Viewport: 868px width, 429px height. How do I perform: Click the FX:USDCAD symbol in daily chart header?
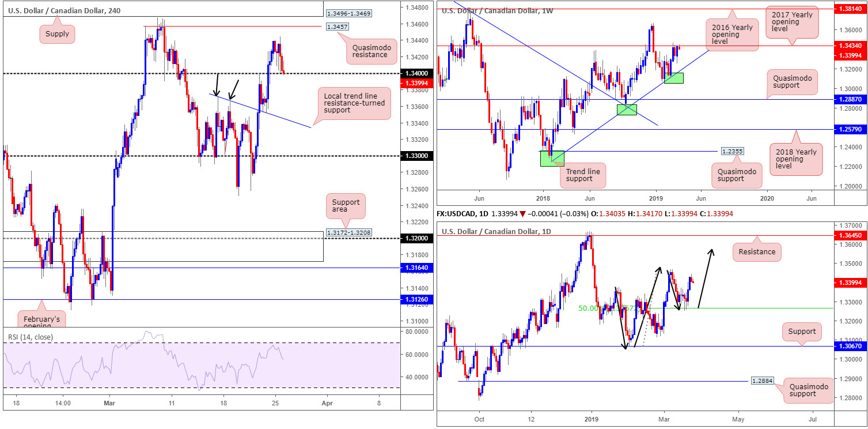tap(458, 214)
